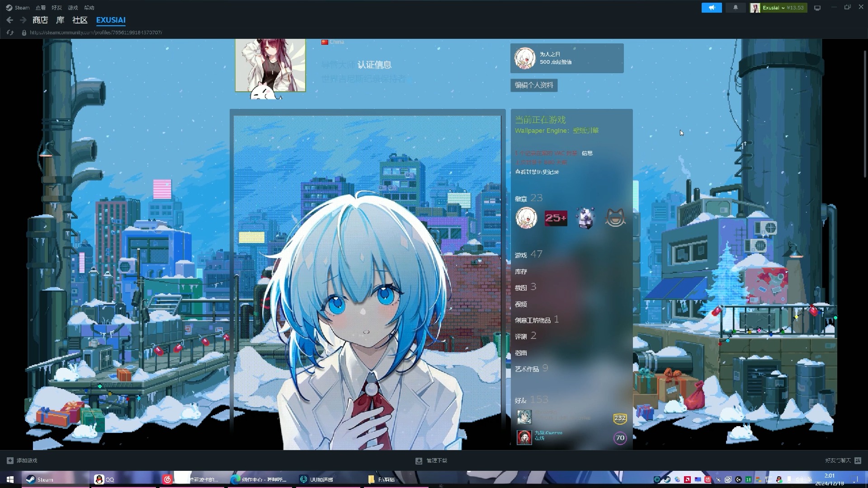Viewport: 868px width, 488px height.
Task: Open UU加速器 from the taskbar
Action: (328, 479)
